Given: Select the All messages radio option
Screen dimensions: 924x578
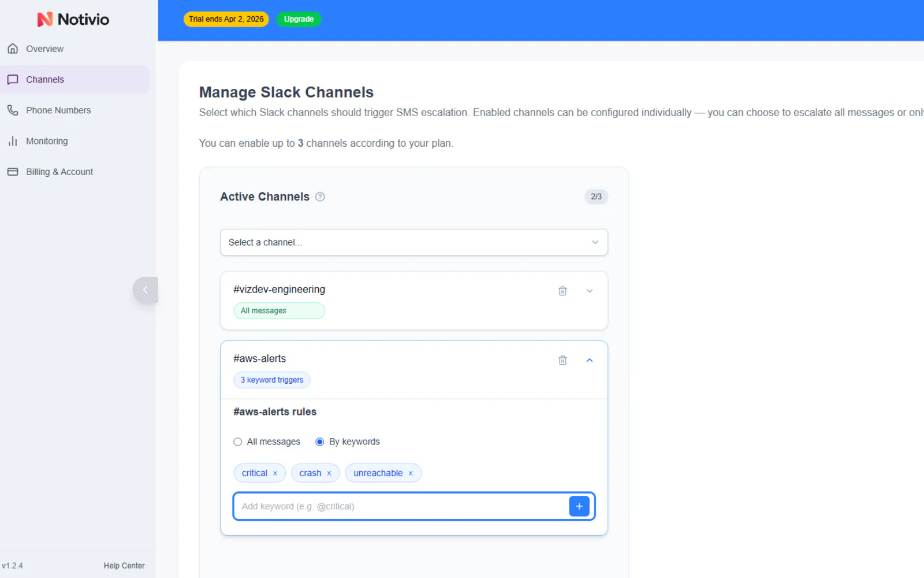Looking at the screenshot, I should (x=237, y=442).
